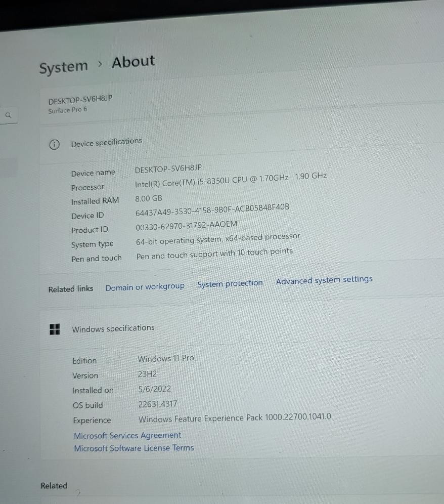Screen dimensions: 444x504
Task: Click the Device ID label
Action: tap(87, 216)
